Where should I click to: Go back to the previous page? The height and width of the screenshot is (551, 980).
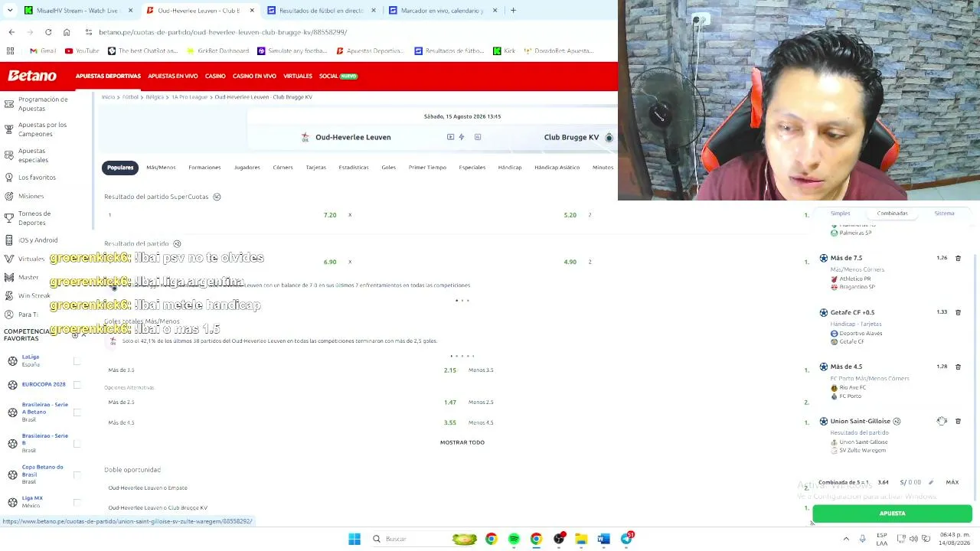11,32
